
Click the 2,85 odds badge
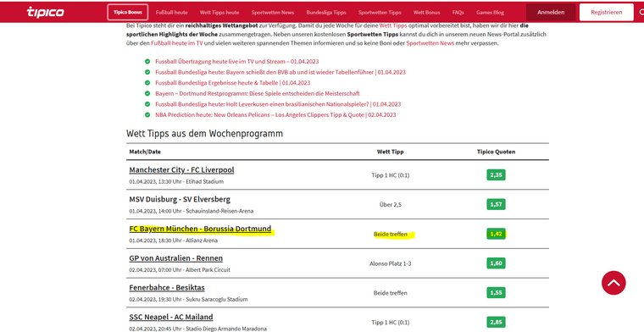497,322
